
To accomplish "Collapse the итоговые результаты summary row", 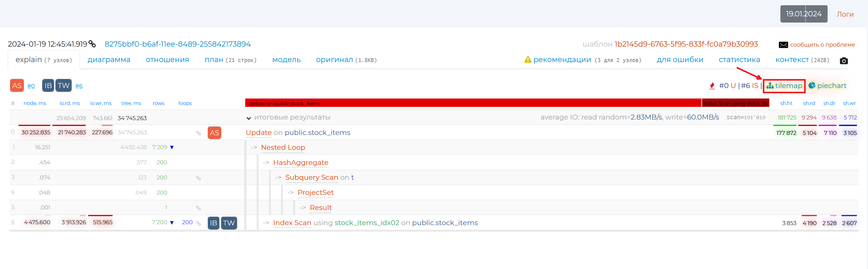I will (249, 118).
